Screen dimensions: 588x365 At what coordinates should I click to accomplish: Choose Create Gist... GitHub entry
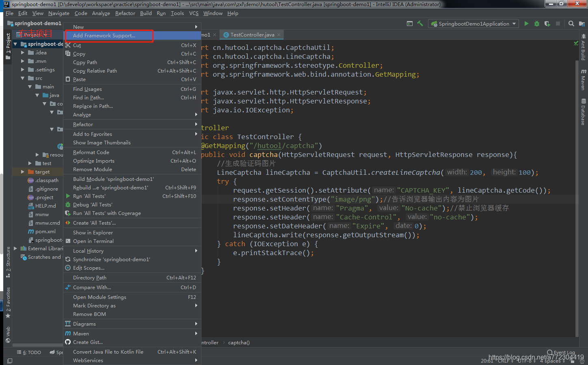[132, 342]
